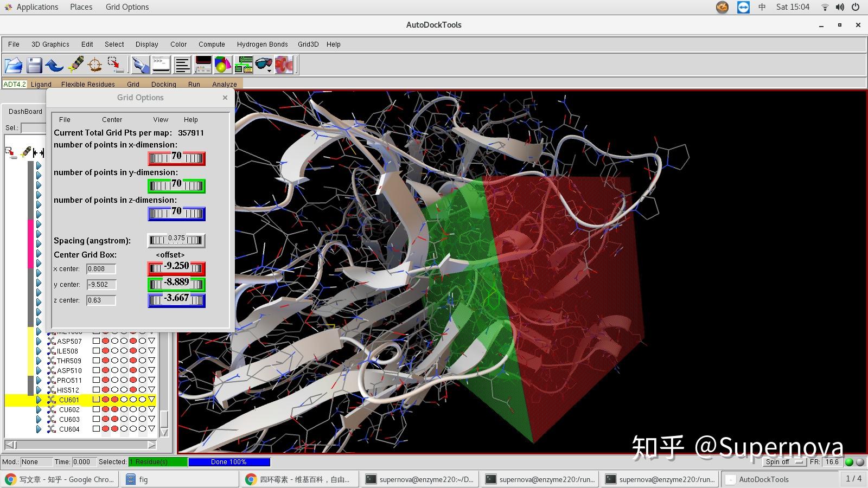Click the gray status indicator circle

pyautogui.click(x=860, y=462)
